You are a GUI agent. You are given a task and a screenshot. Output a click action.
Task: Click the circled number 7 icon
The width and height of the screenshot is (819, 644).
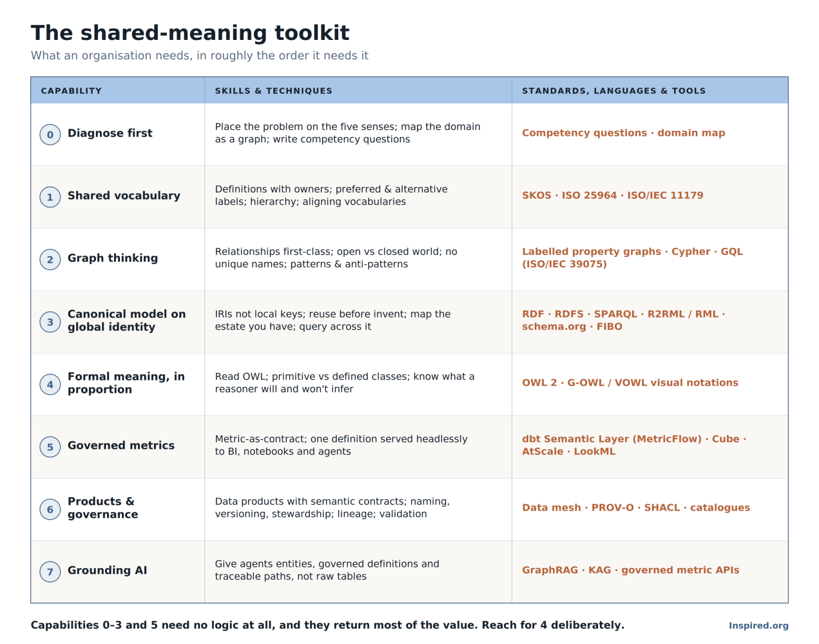pos(50,572)
